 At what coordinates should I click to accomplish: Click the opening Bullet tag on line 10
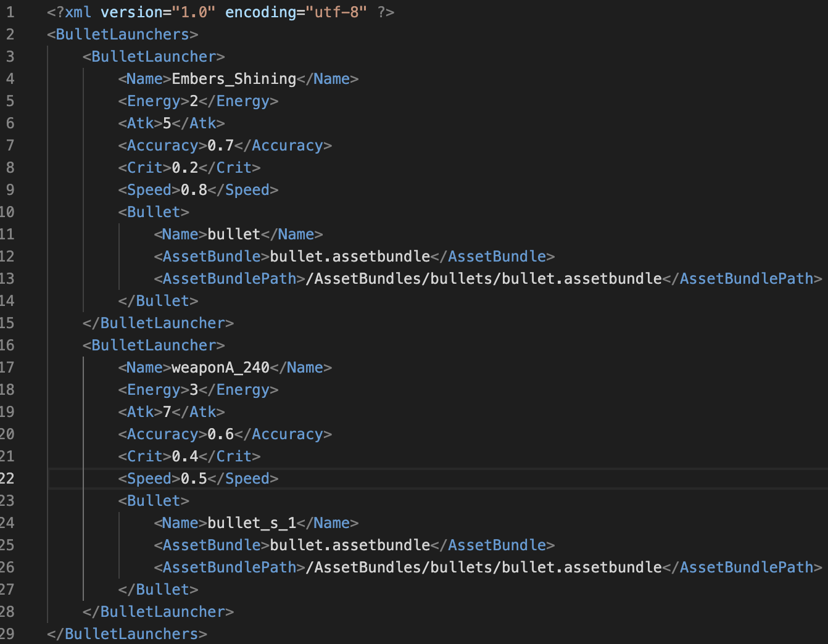point(154,212)
